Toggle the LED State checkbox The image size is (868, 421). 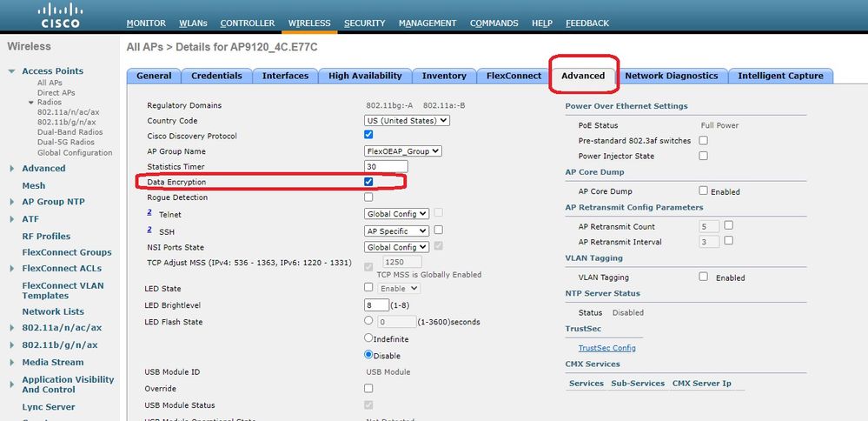pyautogui.click(x=368, y=288)
